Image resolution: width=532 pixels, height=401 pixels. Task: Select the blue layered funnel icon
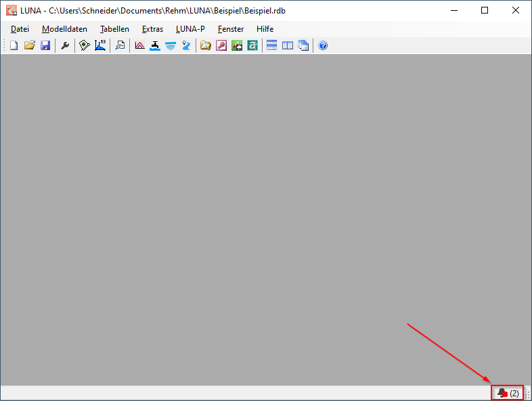[x=171, y=45]
